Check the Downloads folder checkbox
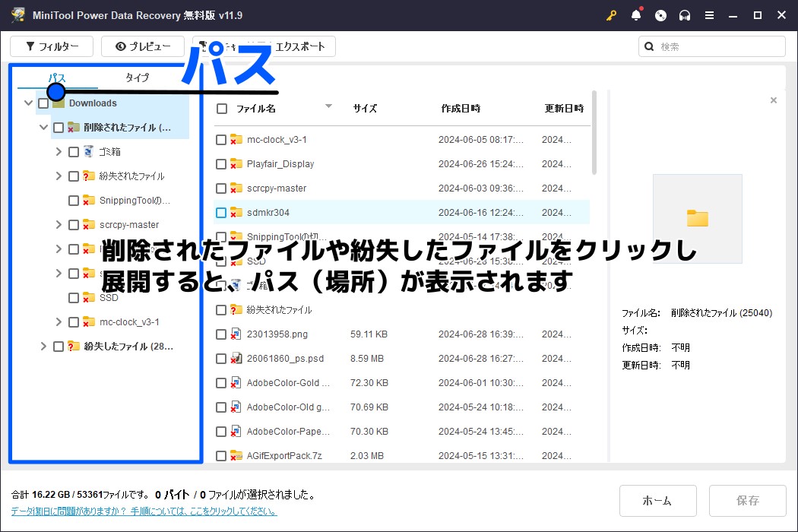 pyautogui.click(x=43, y=103)
